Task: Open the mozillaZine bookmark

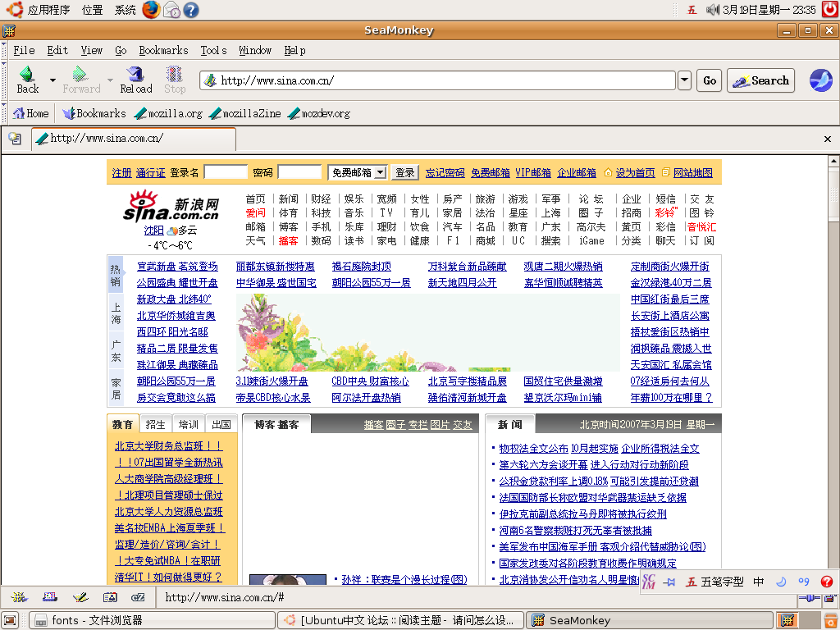Action: [x=244, y=113]
